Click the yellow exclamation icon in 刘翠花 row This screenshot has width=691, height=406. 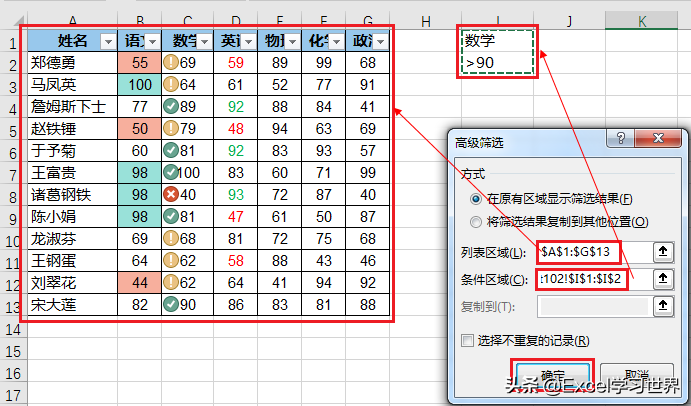pos(171,283)
